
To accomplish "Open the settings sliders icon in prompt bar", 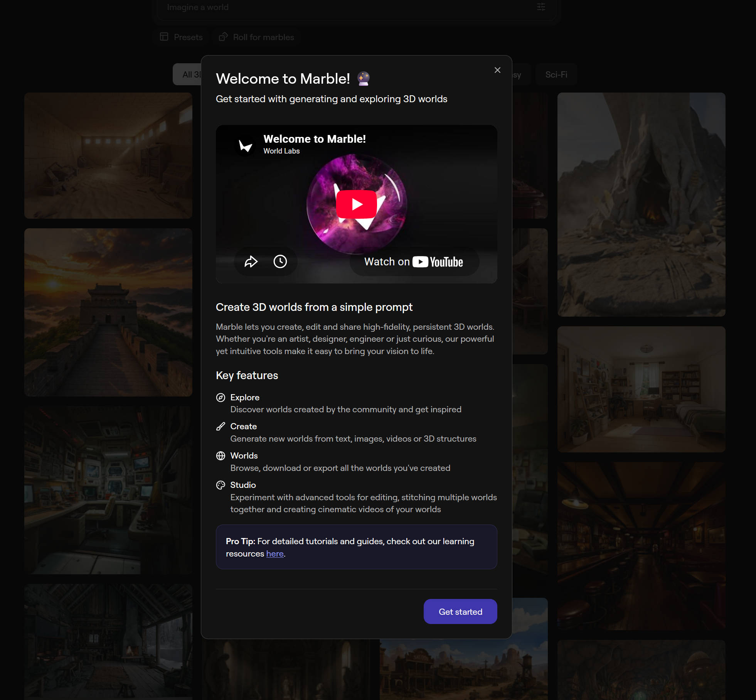I will [541, 7].
